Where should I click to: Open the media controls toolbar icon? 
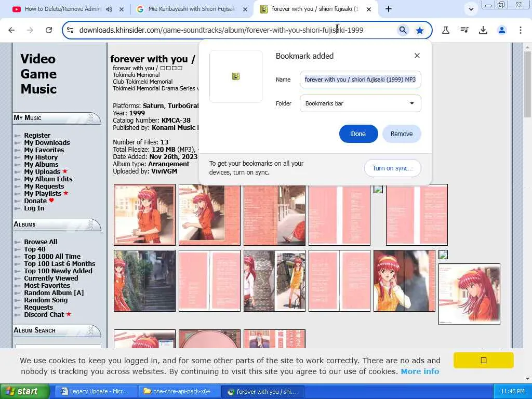[464, 30]
